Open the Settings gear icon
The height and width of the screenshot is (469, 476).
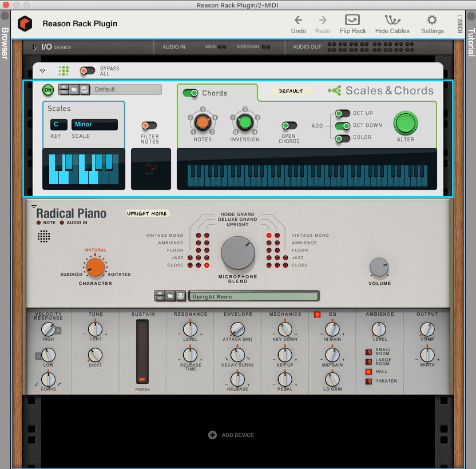[432, 20]
